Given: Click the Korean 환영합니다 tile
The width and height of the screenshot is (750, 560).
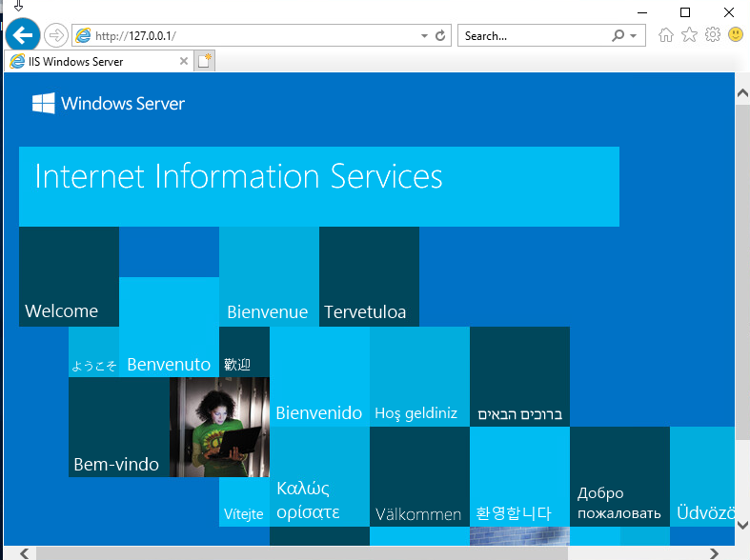Looking at the screenshot, I should 519,477.
